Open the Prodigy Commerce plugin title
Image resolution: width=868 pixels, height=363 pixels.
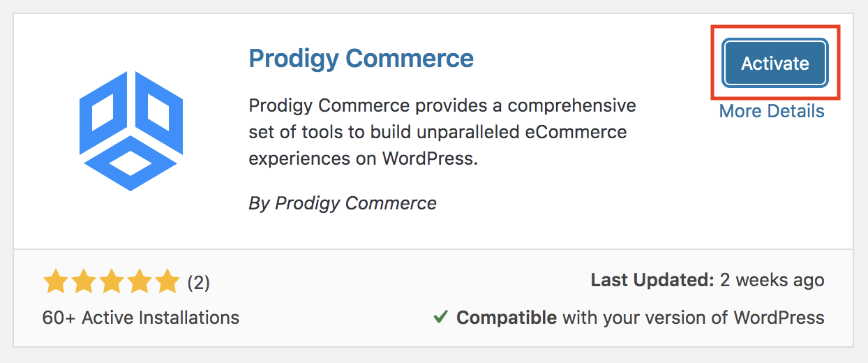click(x=361, y=58)
